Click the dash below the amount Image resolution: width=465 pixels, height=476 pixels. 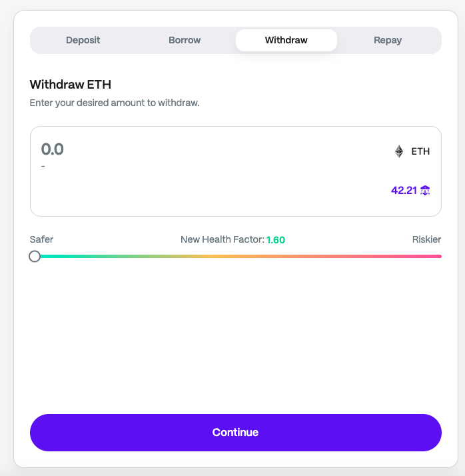tap(43, 166)
